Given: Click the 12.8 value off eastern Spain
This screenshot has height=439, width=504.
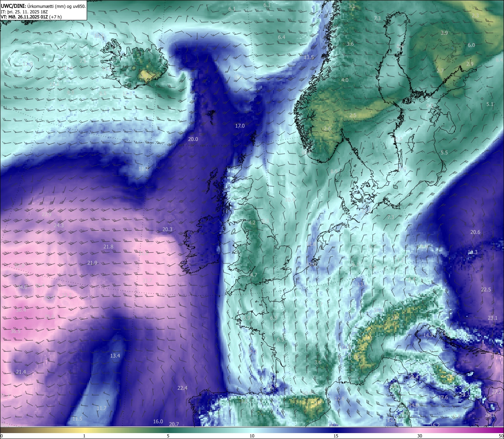Looking at the screenshot, I should point(339,399).
